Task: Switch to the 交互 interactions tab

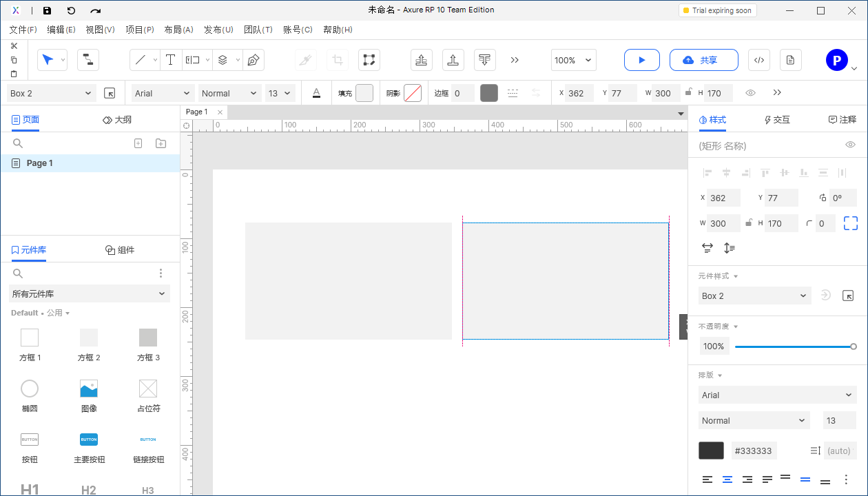Action: tap(777, 119)
